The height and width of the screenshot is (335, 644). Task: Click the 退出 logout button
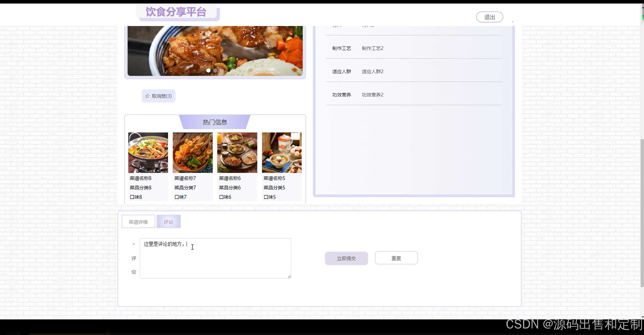tap(489, 17)
